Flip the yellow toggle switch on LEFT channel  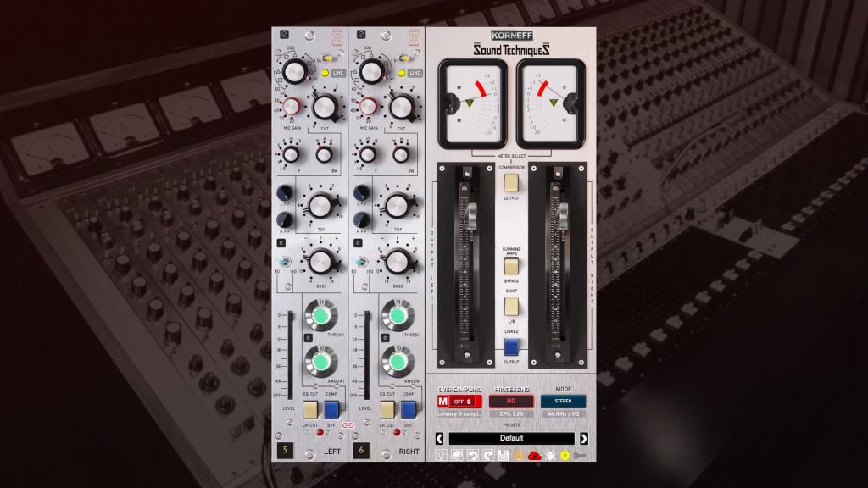tap(328, 57)
